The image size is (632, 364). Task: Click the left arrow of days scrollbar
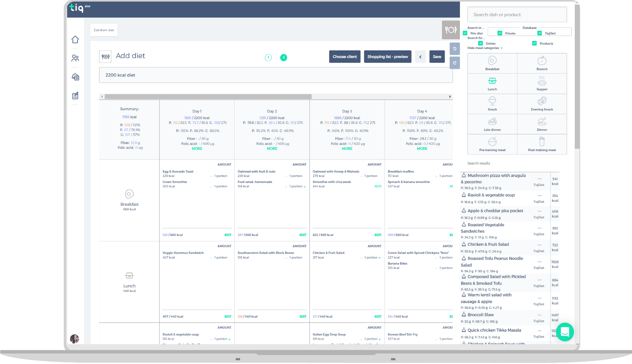pos(102,97)
